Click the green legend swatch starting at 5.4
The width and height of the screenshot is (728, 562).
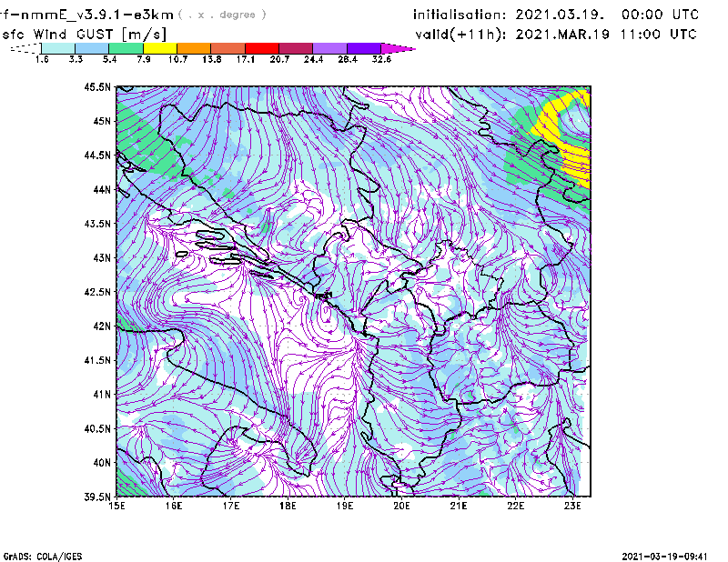(126, 48)
